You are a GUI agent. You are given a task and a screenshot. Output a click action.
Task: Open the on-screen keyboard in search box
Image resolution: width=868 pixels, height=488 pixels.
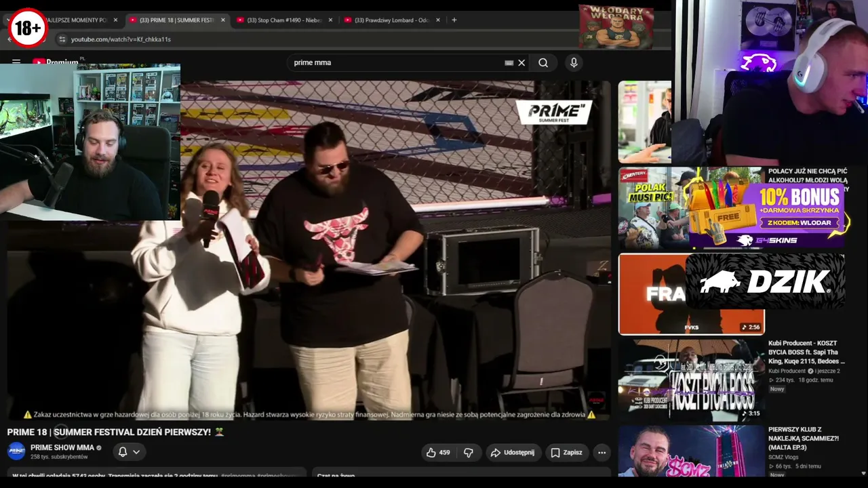coord(509,63)
